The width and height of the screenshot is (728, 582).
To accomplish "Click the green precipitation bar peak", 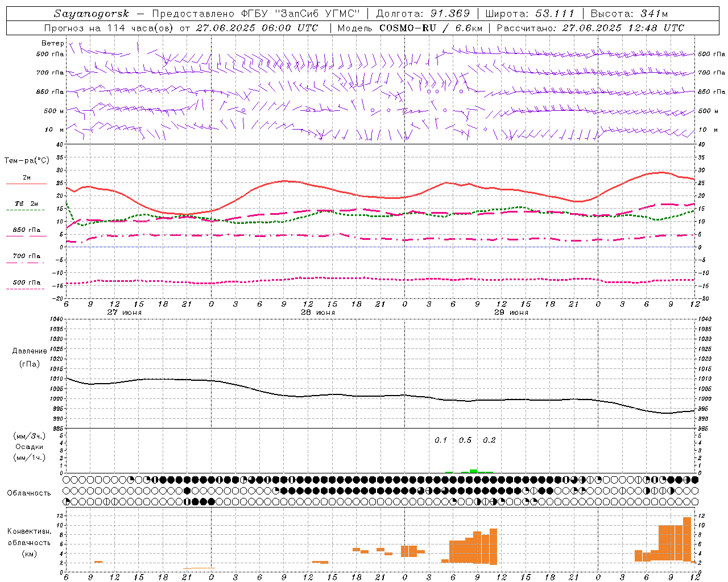I will tap(473, 471).
